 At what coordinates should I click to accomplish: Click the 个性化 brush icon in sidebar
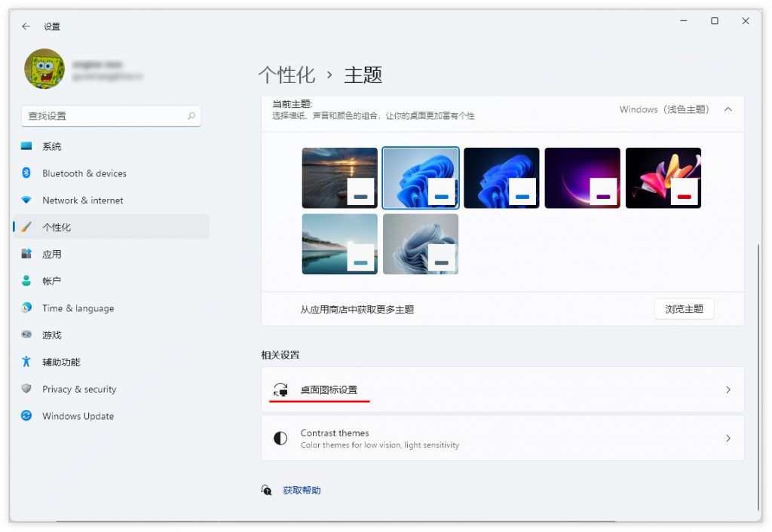27,228
